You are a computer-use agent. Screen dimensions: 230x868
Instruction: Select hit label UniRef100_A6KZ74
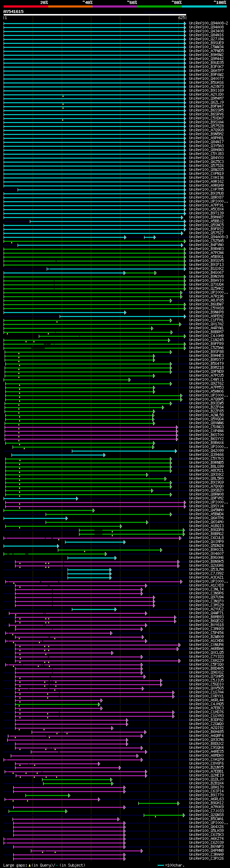click(206, 838)
